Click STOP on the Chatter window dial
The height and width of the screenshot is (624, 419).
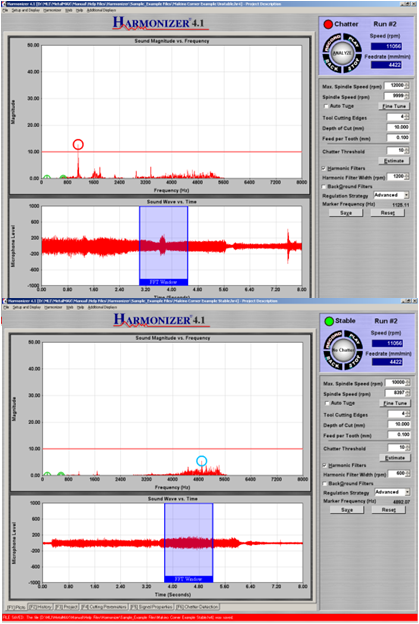pyautogui.click(x=353, y=64)
